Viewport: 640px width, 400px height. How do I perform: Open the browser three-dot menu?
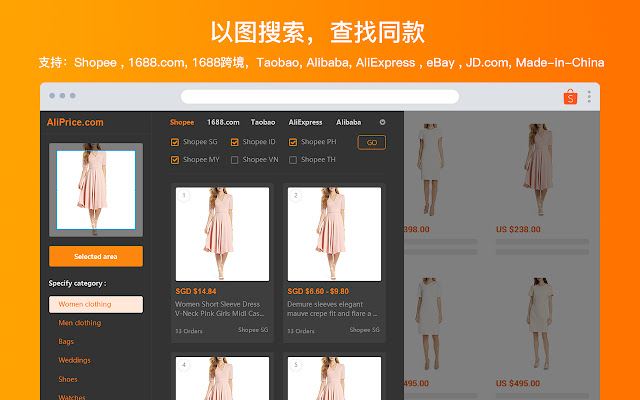(589, 97)
